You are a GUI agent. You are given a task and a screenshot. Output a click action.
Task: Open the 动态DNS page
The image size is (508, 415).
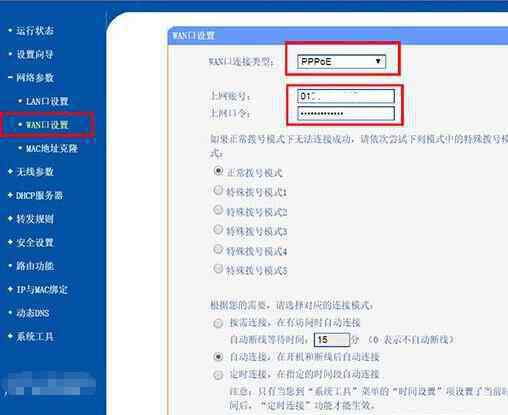click(33, 313)
